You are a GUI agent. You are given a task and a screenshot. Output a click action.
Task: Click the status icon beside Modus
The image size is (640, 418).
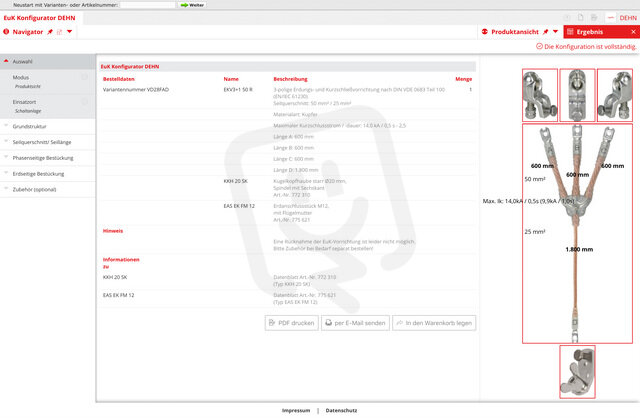tap(84, 77)
